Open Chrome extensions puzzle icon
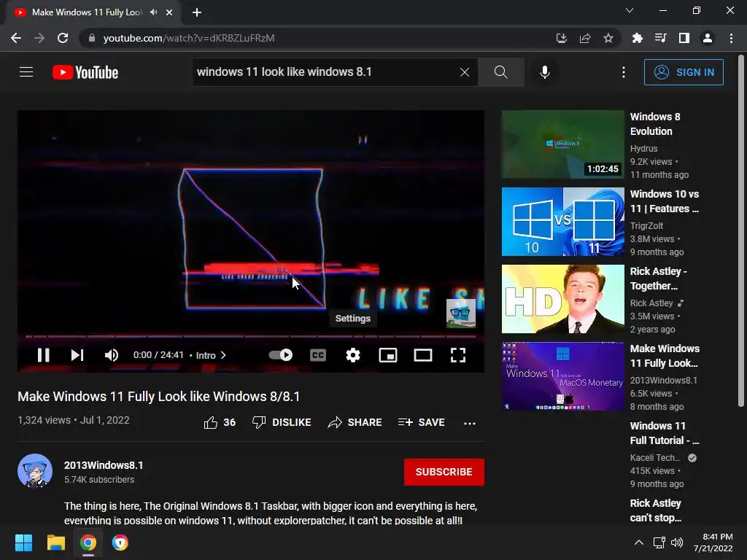This screenshot has height=560, width=747. [x=637, y=38]
